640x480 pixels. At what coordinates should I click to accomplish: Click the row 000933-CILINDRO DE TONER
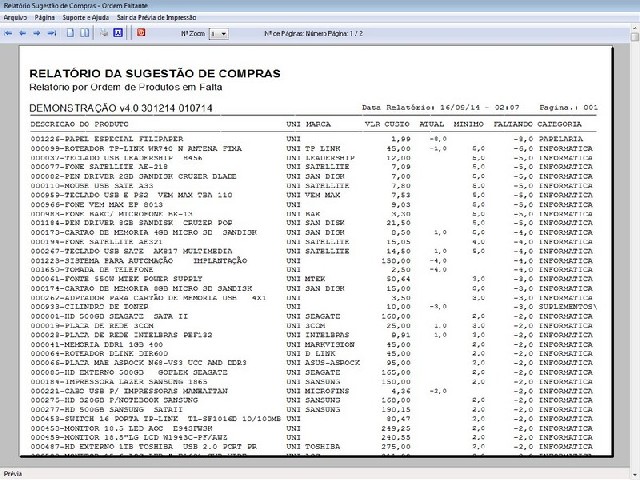pyautogui.click(x=313, y=307)
